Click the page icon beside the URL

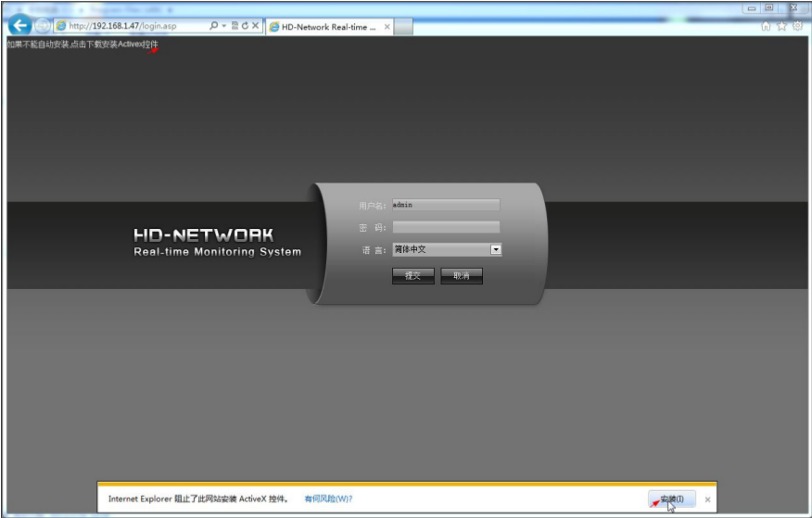click(61, 25)
